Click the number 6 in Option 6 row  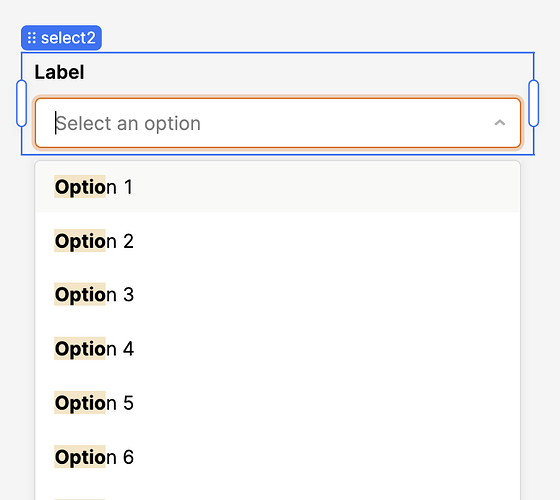click(x=129, y=457)
